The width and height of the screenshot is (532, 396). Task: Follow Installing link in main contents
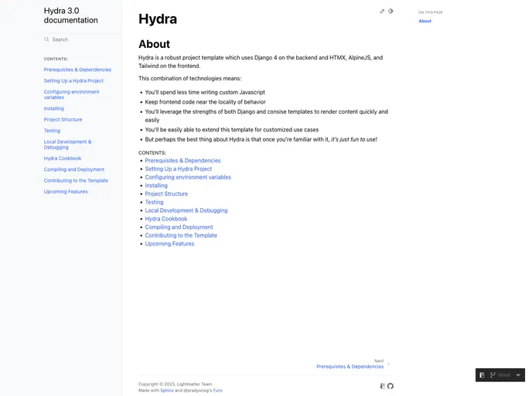pyautogui.click(x=156, y=186)
